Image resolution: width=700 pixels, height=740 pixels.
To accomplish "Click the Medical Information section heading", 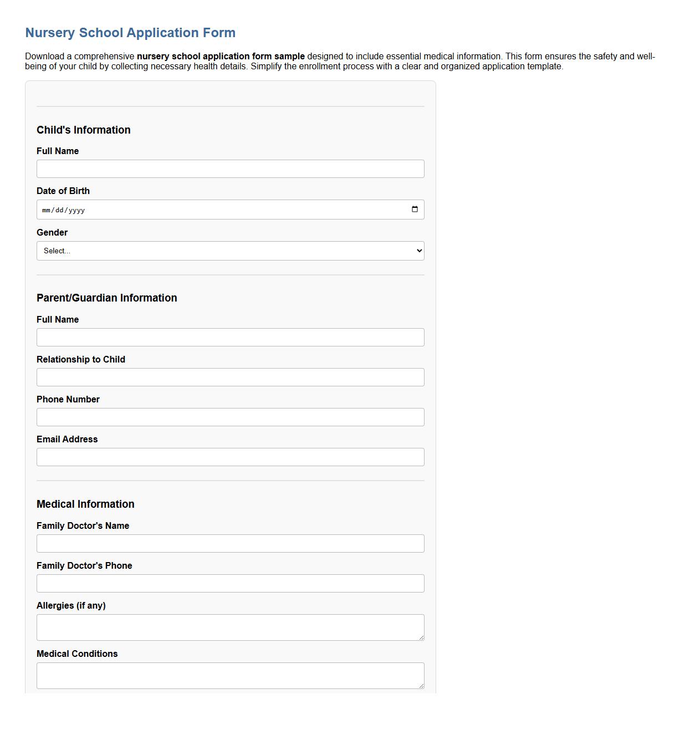I will coord(85,504).
